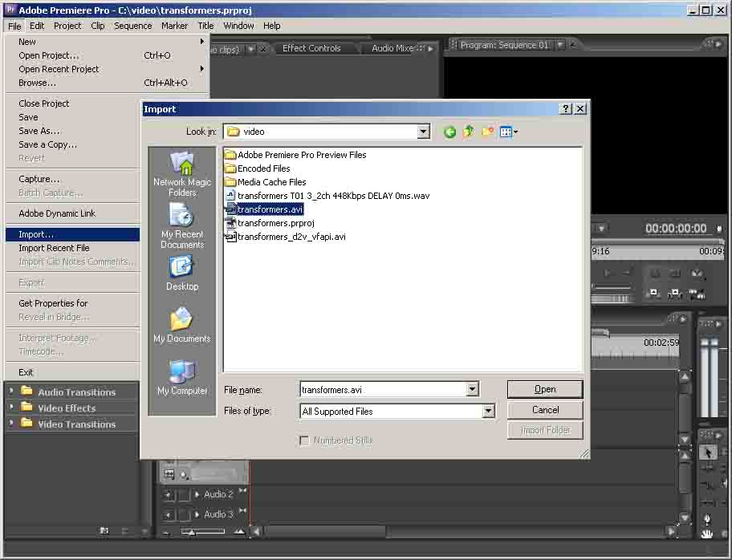
Task: Select the Adobe Premiere Pro Preview Files folder
Action: [295, 155]
